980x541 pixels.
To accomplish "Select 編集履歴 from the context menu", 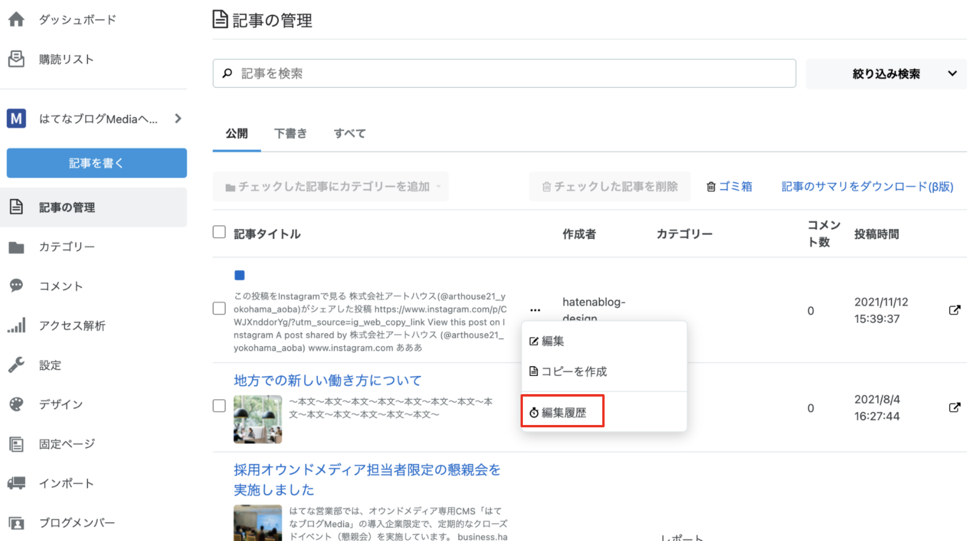I will [x=563, y=411].
